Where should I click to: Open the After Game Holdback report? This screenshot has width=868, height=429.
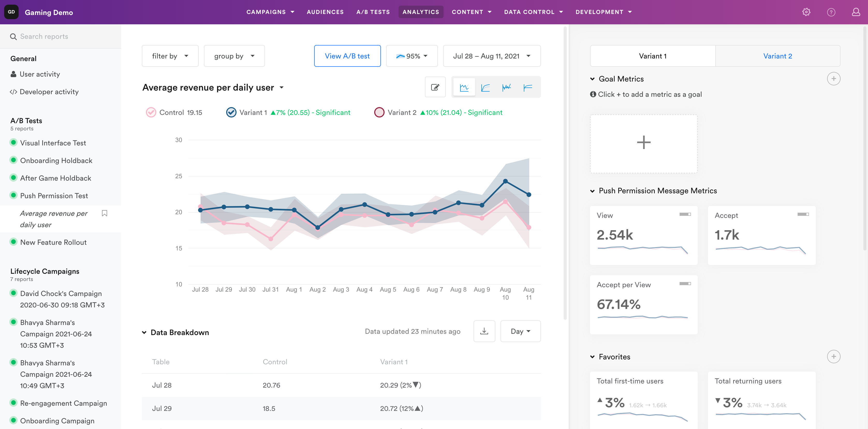(x=56, y=178)
